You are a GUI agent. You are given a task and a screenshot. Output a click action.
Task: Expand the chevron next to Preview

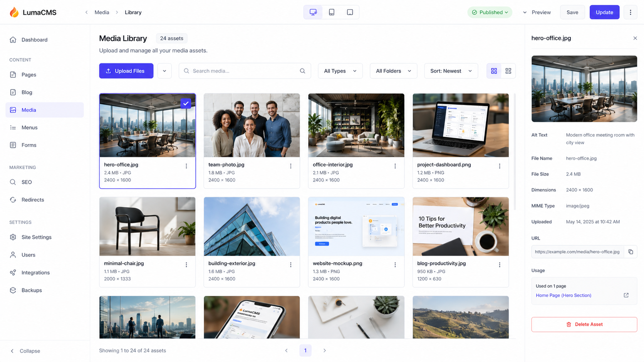tap(525, 12)
